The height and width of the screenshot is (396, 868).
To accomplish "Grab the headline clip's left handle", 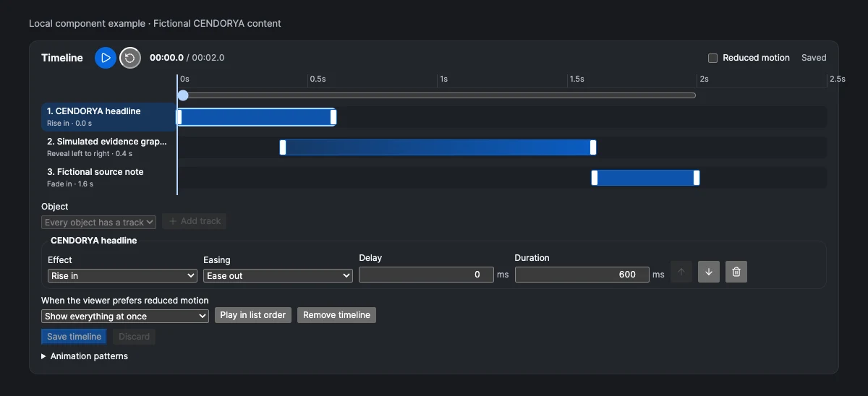I will click(179, 117).
